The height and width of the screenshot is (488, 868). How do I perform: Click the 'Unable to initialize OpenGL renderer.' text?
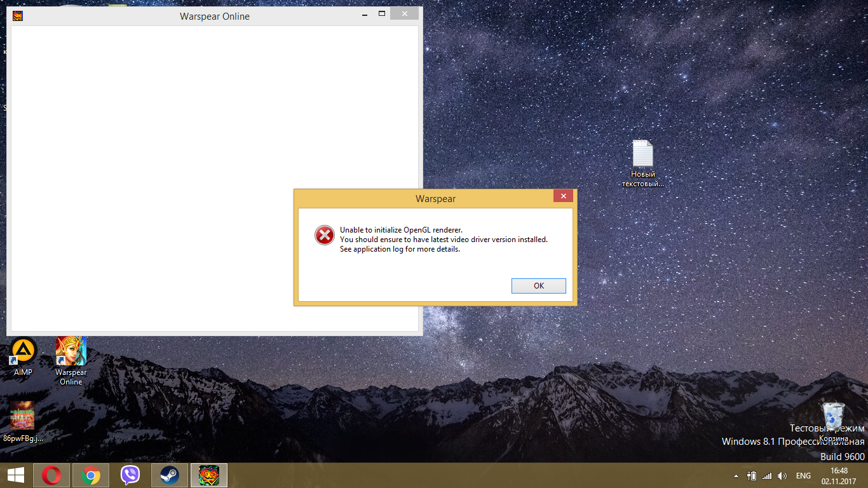[402, 230]
